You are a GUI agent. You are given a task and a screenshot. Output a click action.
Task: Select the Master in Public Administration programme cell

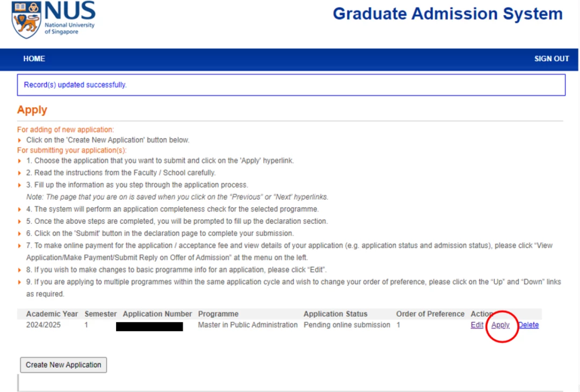248,325
